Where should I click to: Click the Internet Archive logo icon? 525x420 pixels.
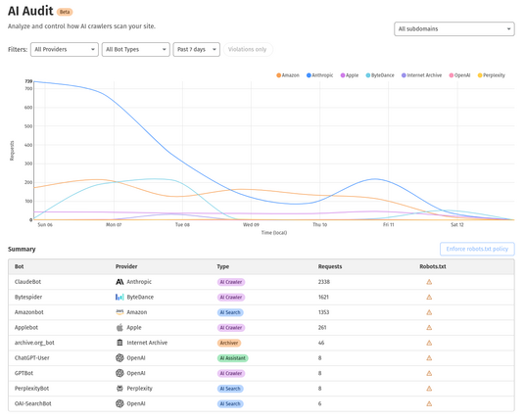pyautogui.click(x=119, y=343)
